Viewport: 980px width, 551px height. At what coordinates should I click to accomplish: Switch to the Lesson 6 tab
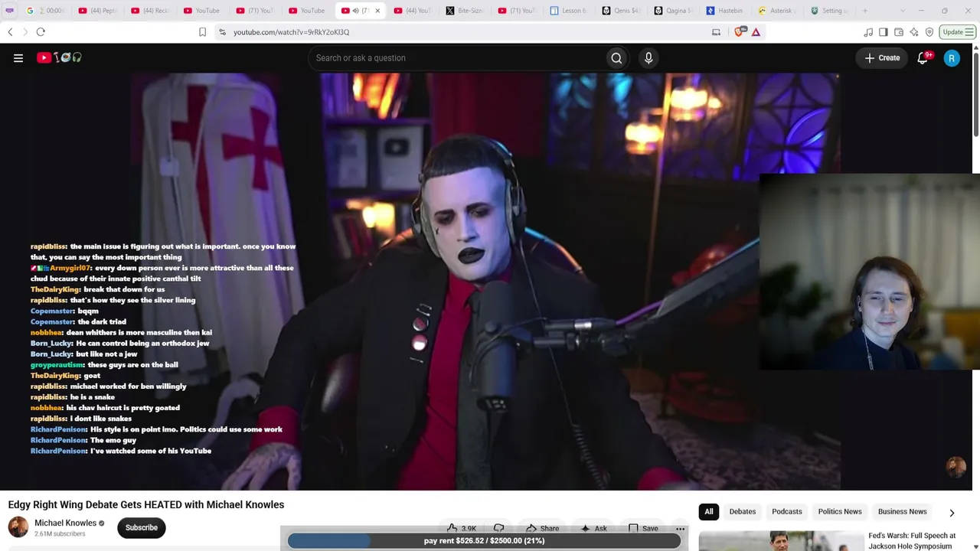[x=568, y=11]
